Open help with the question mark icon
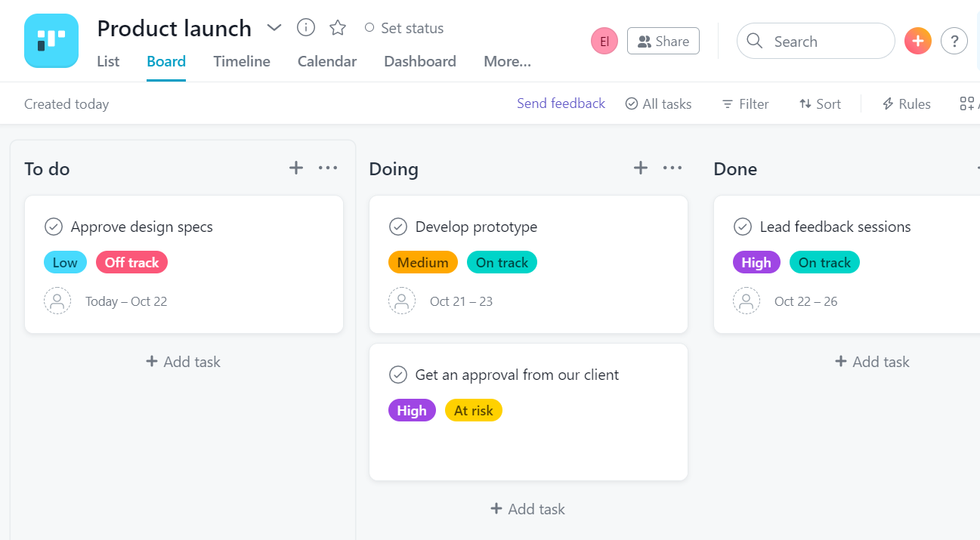980x540 pixels. click(954, 41)
